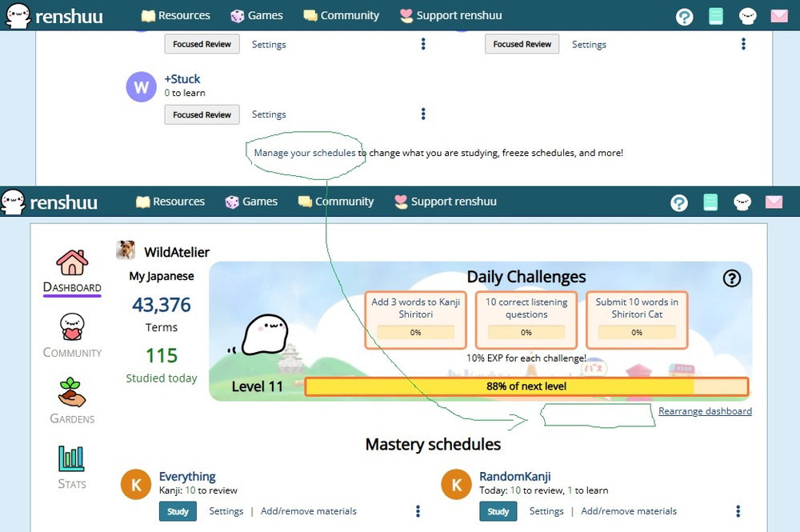Click the WildAtelier profile avatar
The width and height of the screenshot is (800, 532).
point(126,250)
